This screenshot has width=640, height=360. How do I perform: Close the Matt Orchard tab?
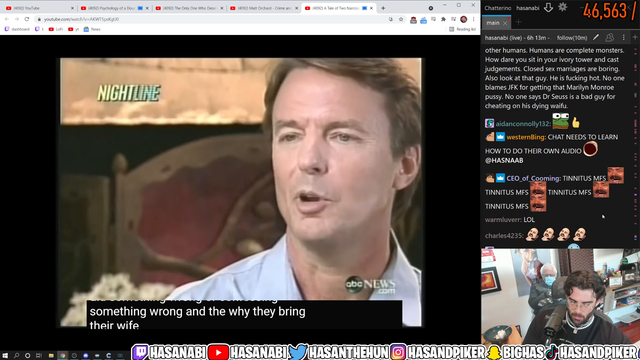click(296, 8)
